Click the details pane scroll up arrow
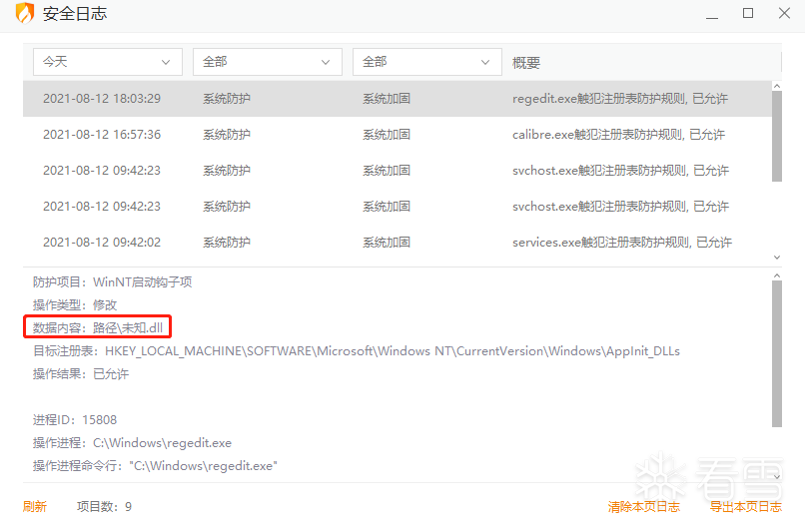This screenshot has width=805, height=532. [777, 275]
